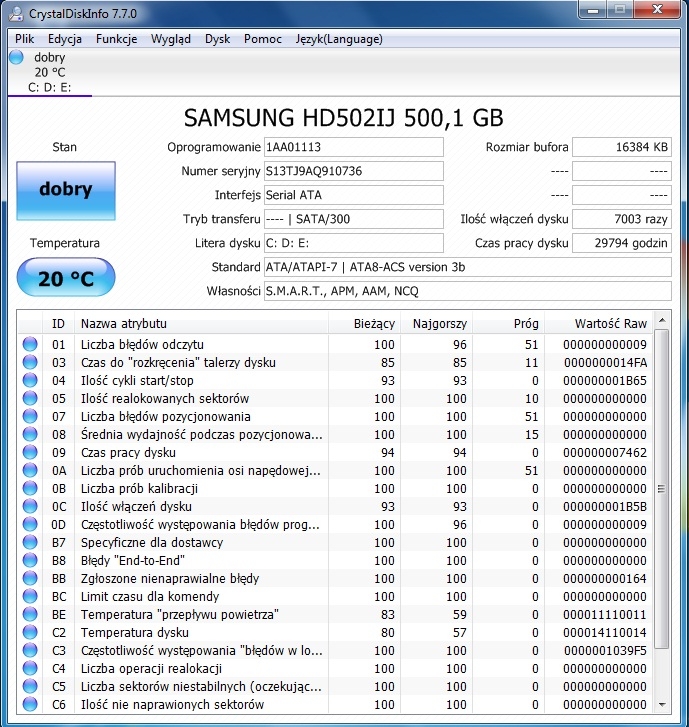Click the Najgorszy column header
This screenshot has height=727, width=689.
pos(436,323)
